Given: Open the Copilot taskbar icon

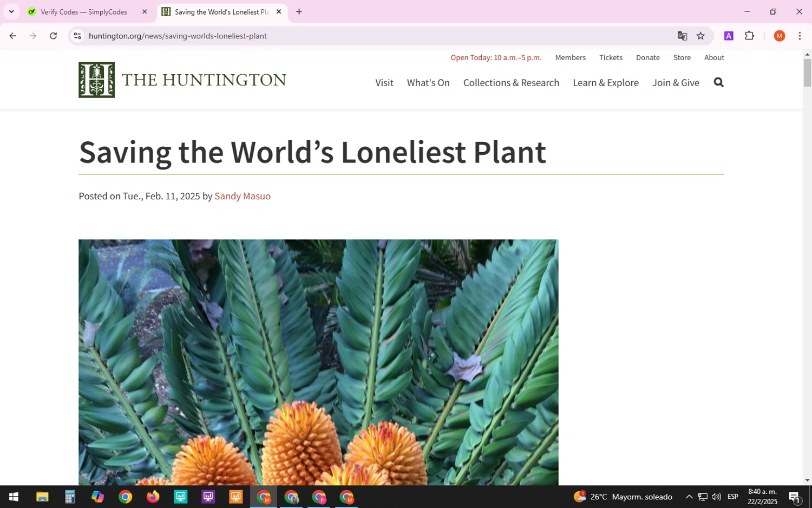Looking at the screenshot, I should coord(97,497).
